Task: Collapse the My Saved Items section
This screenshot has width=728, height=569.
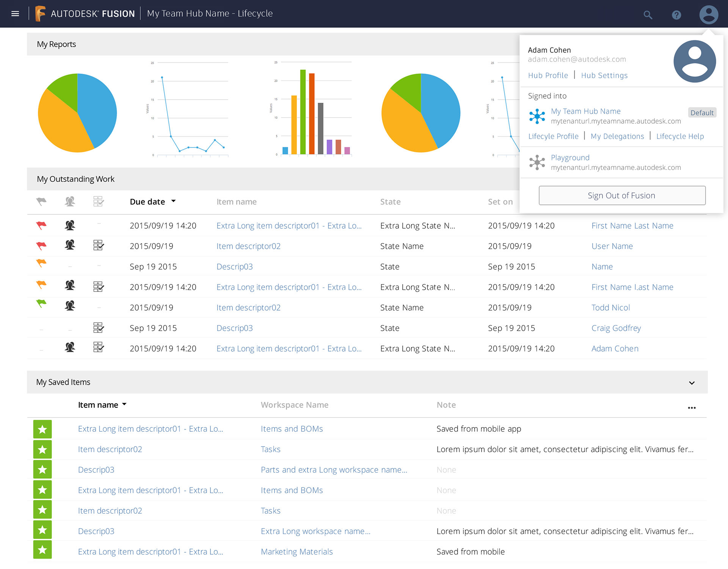Action: 692,383
